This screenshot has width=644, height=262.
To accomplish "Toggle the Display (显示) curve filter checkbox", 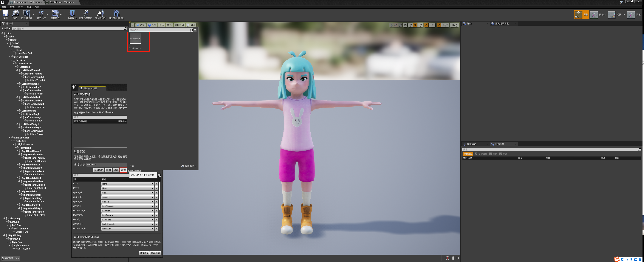I will click(490, 154).
